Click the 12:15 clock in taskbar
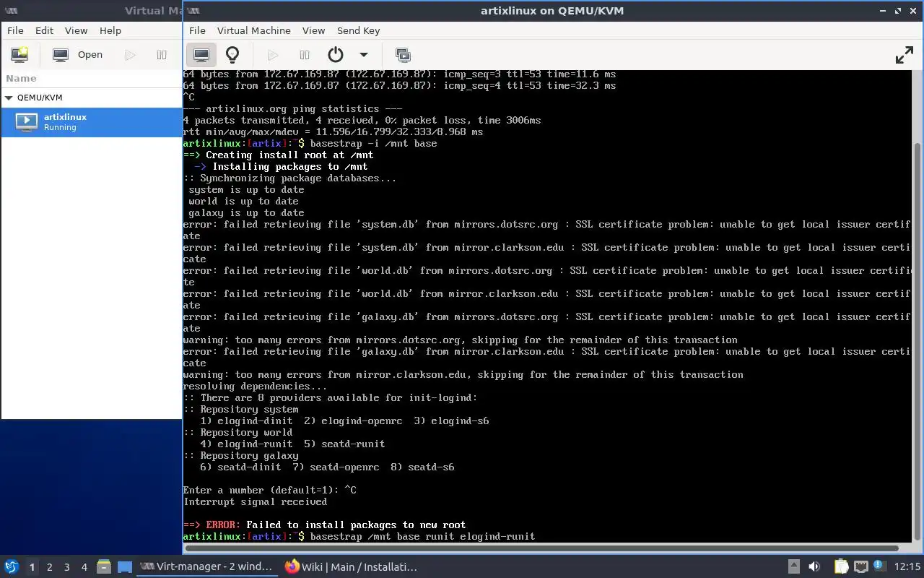The height and width of the screenshot is (578, 924). pyautogui.click(x=907, y=567)
